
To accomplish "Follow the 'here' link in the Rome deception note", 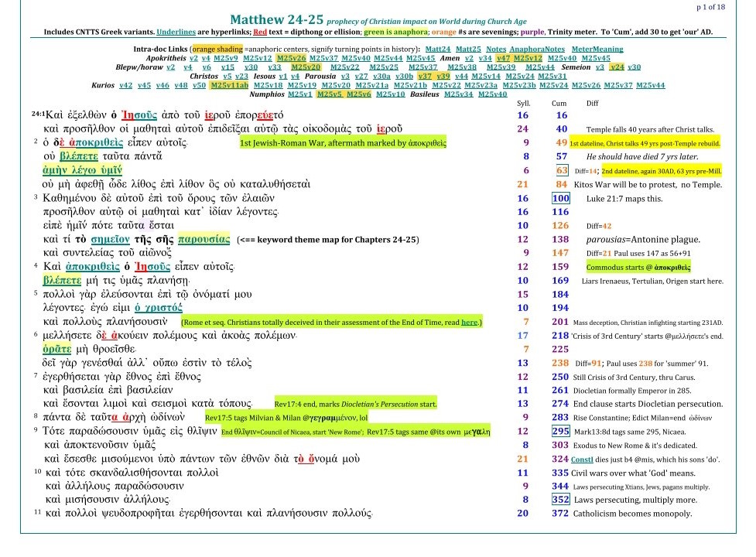I will (x=469, y=323).
